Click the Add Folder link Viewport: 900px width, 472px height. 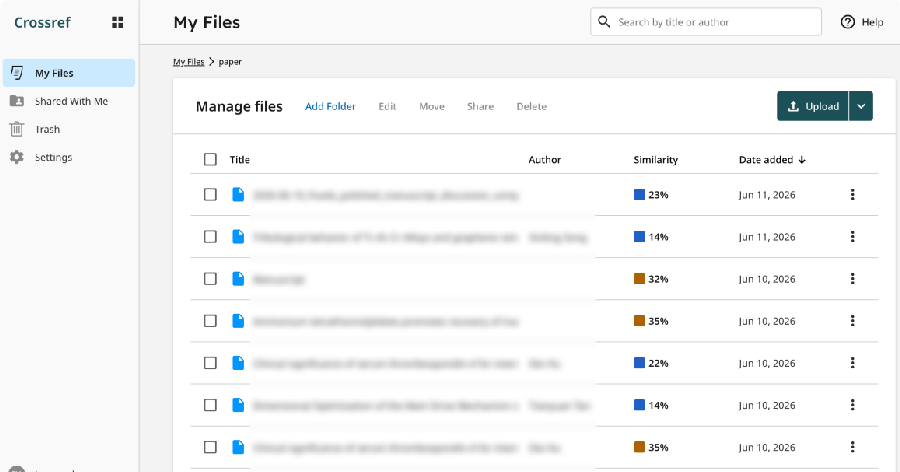(330, 106)
